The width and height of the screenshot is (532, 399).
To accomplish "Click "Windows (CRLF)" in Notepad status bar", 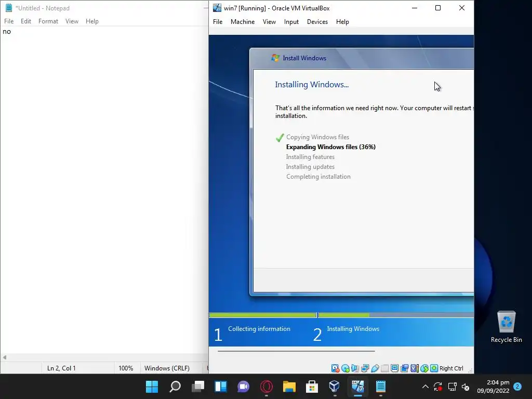I will tap(167, 368).
